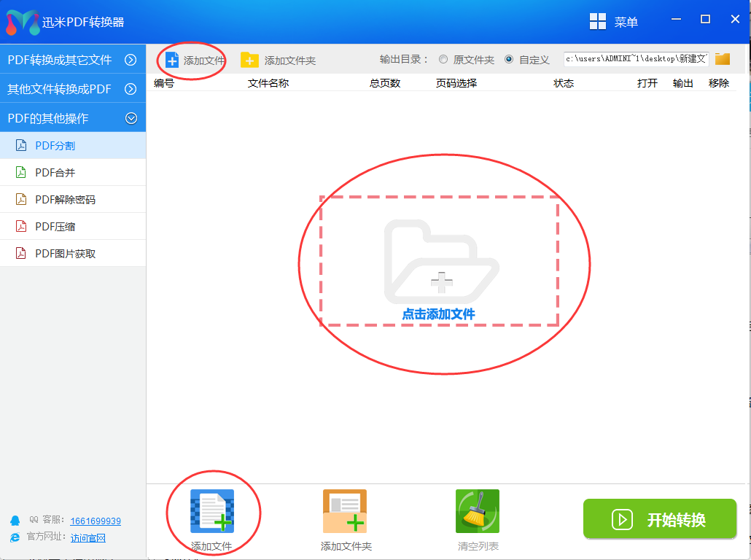
Task: Click the 点击添加文件 drop area
Action: coord(438,277)
